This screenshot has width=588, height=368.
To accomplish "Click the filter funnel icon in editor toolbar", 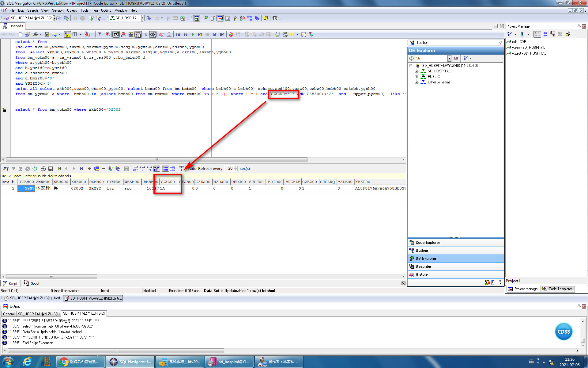I will click(x=100, y=34).
